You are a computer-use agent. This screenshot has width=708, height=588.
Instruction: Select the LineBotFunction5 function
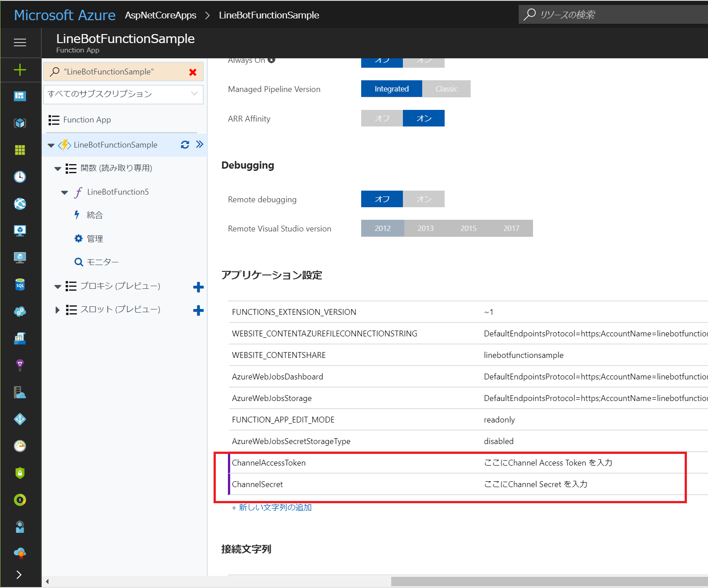coord(118,192)
